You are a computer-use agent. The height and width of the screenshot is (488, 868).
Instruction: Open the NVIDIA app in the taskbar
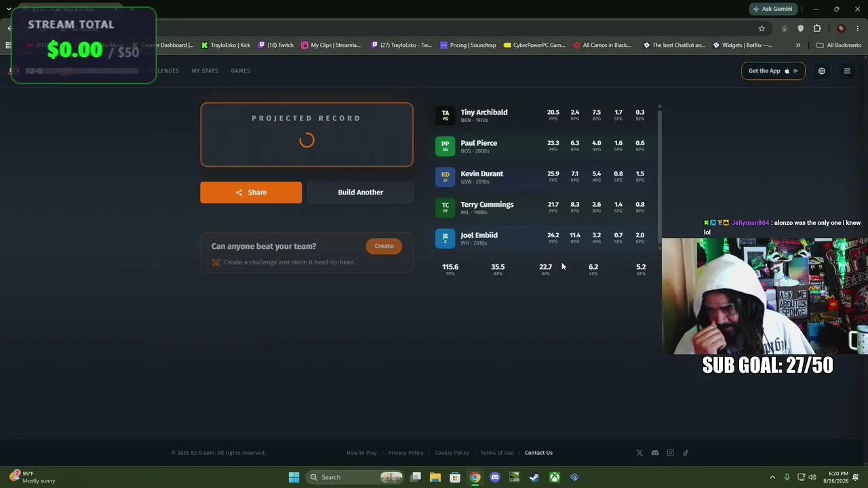515,477
